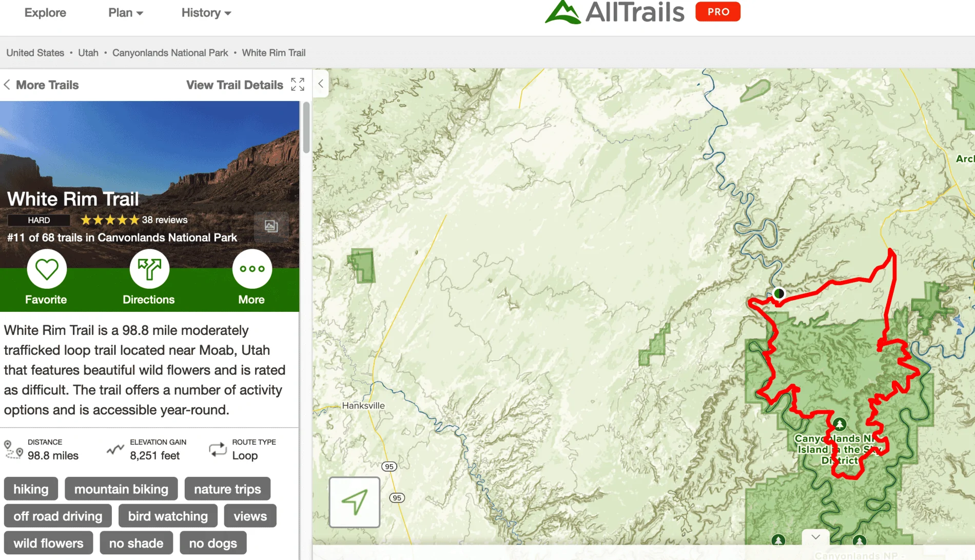Screen dimensions: 975x560
Task: Open the Explore menu item
Action: pyautogui.click(x=45, y=13)
